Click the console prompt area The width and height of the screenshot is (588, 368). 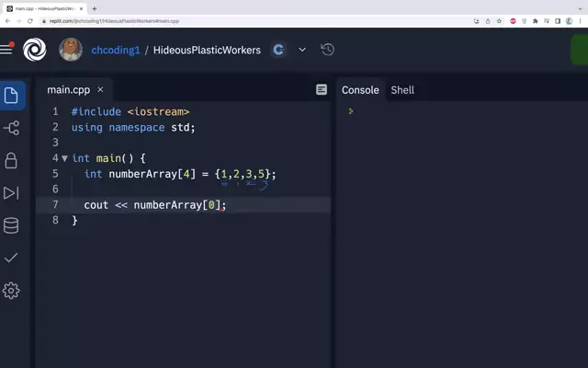pos(351,110)
